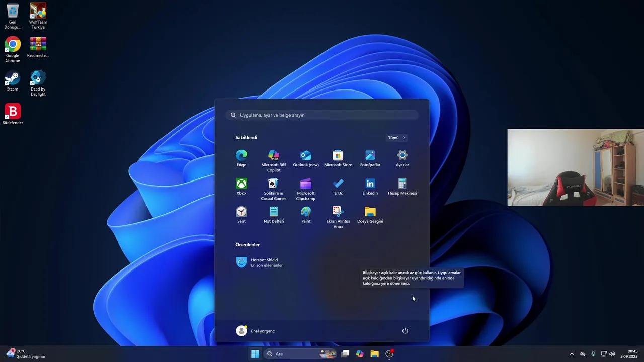
Task: Click the webcam preview overlay
Action: (576, 167)
